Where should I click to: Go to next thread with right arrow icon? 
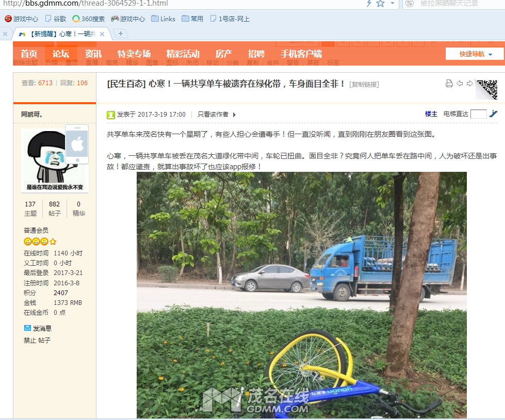[470, 84]
